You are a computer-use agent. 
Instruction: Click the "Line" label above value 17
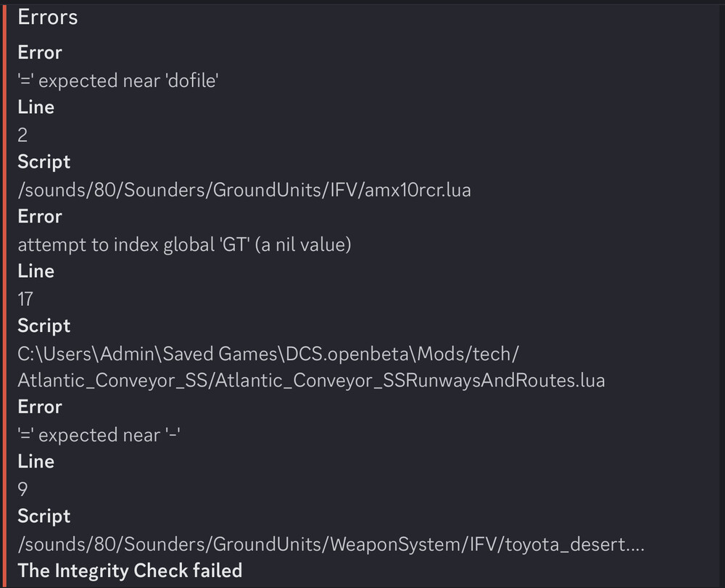tap(36, 271)
